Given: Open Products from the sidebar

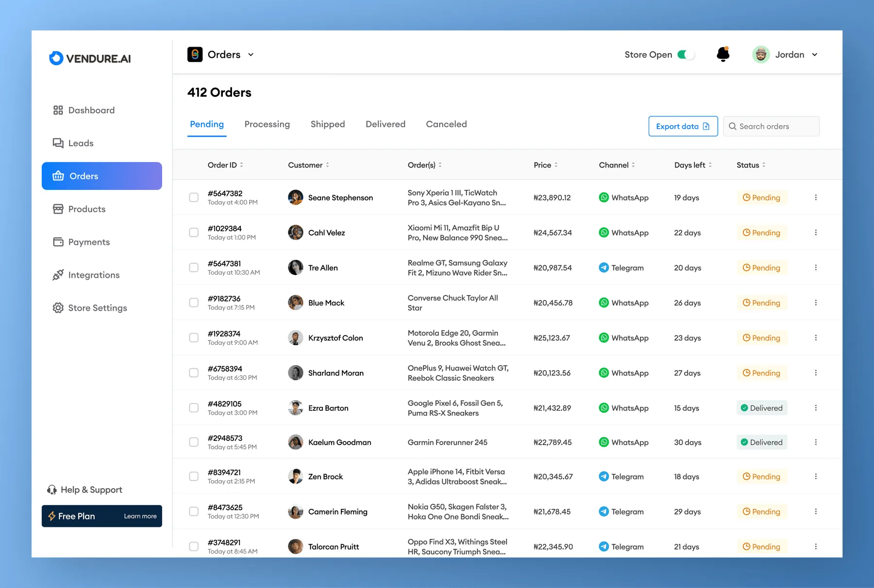Looking at the screenshot, I should [x=79, y=209].
